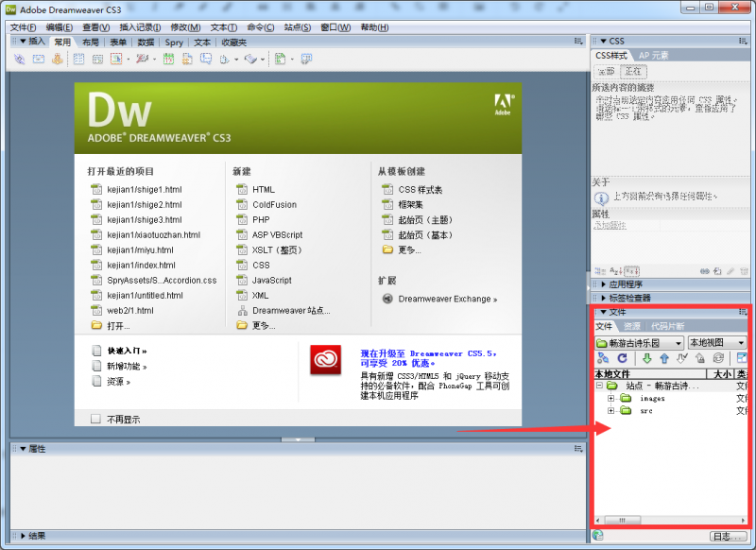Open the Images icon dropdown arrow
The image size is (756, 550).
point(129,60)
